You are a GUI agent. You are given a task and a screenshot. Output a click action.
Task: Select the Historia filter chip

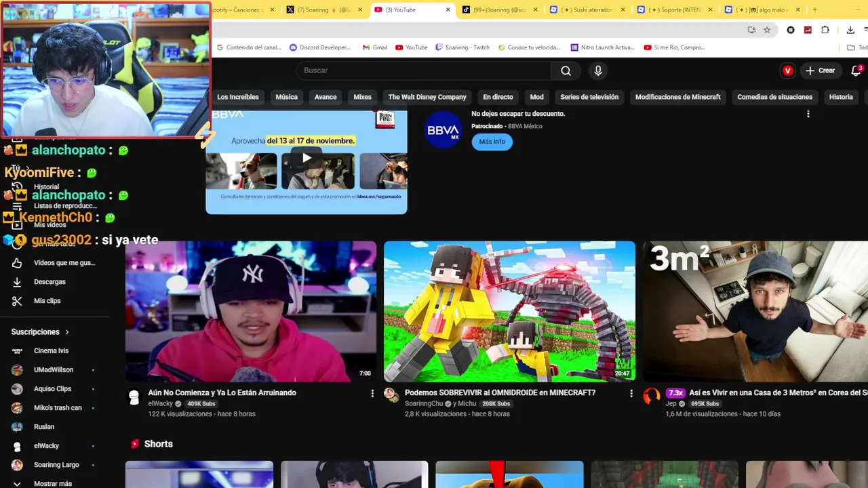coord(841,97)
